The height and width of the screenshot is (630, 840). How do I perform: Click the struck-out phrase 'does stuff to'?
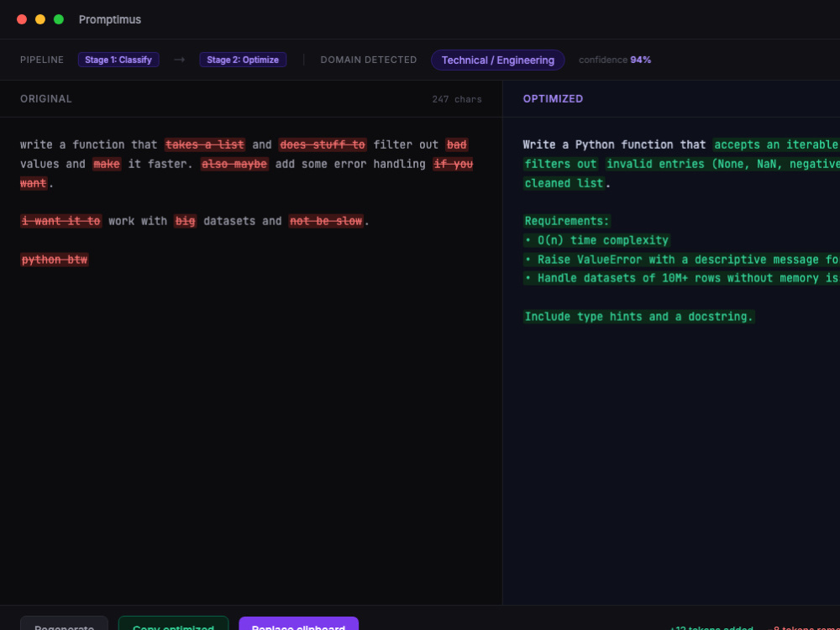323,144
